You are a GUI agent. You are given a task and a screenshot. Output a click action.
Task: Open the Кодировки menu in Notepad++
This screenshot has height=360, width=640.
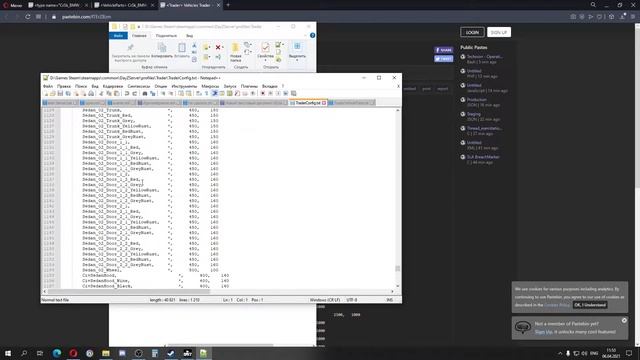pos(113,86)
